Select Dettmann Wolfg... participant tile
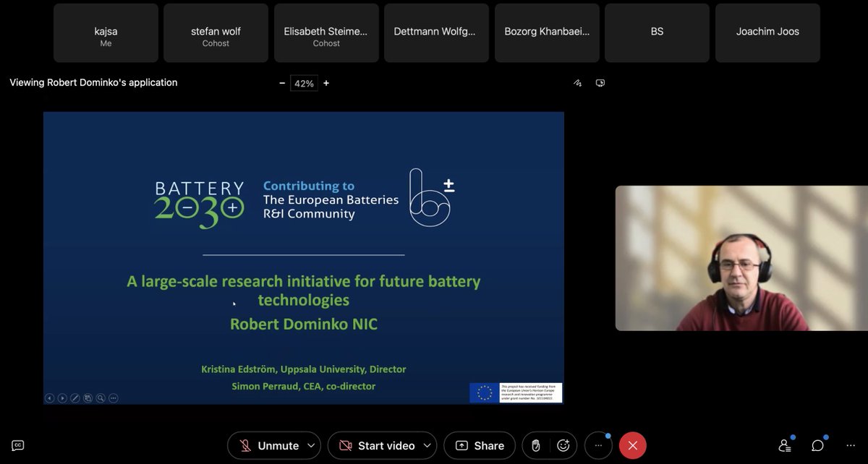Viewport: 868px width, 464px height. coord(436,33)
